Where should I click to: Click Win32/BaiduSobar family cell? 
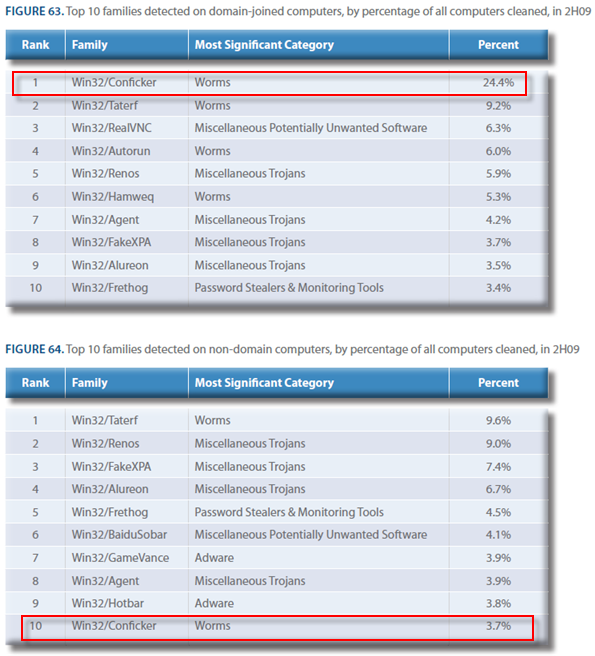pyautogui.click(x=119, y=535)
